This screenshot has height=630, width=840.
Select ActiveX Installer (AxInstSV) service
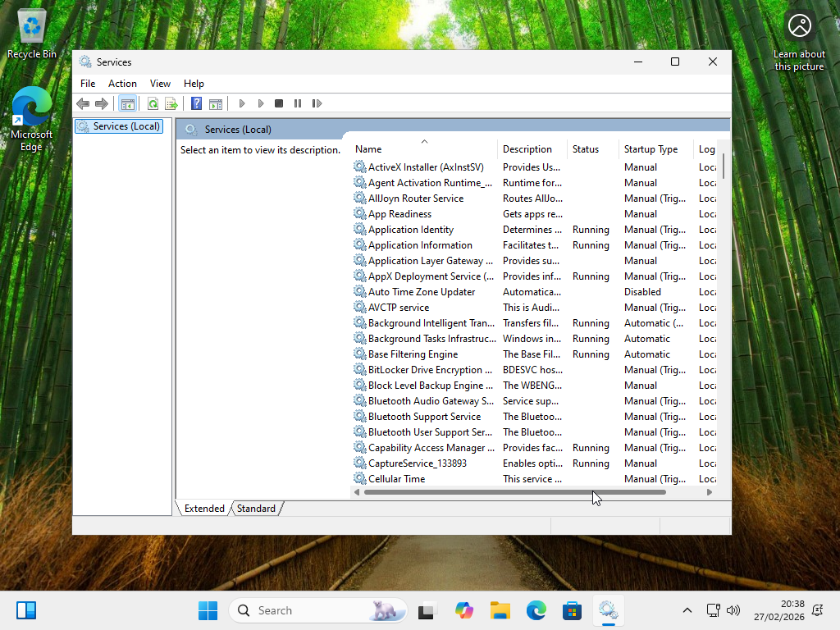[x=534, y=167]
